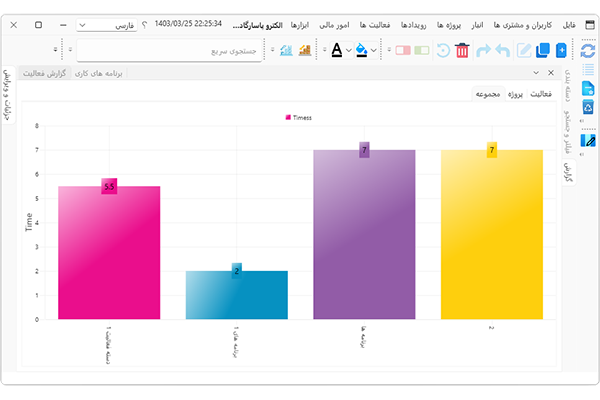Click the blue plus add-new icon
This screenshot has width=600, height=400.
click(x=561, y=49)
